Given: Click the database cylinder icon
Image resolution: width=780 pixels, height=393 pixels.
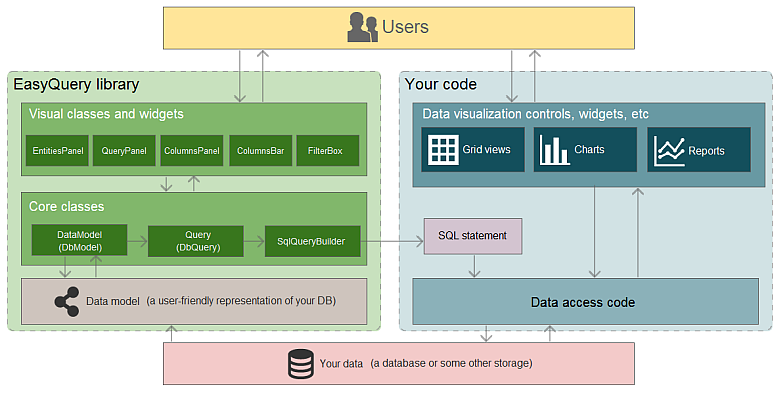Looking at the screenshot, I should coord(301,364).
